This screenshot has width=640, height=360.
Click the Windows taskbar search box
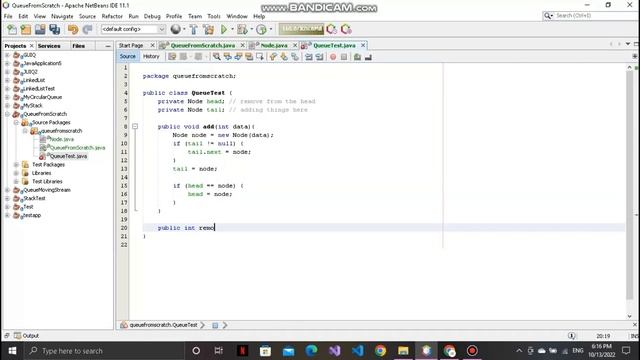click(104, 351)
